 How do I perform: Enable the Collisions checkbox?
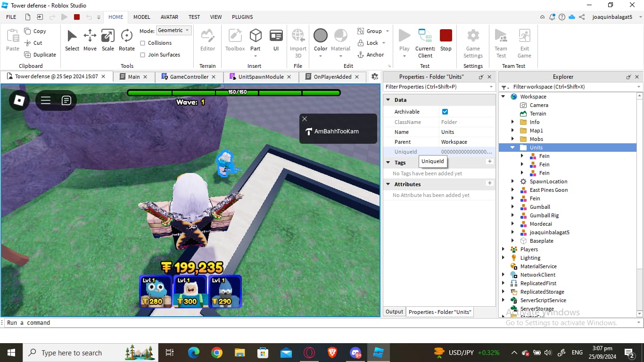[143, 43]
